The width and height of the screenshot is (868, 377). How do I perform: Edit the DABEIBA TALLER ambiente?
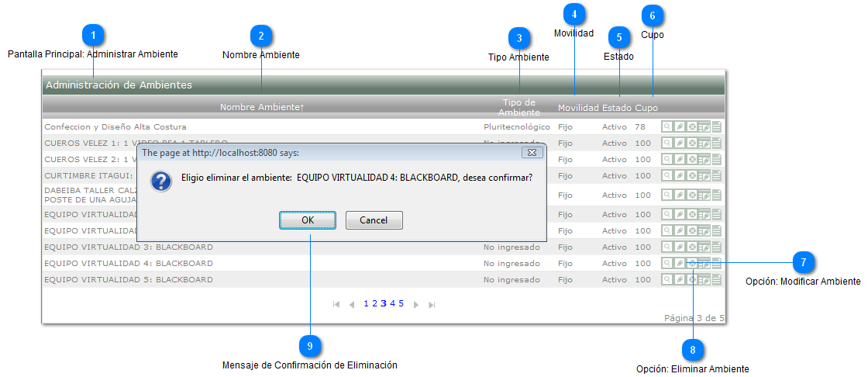click(x=679, y=195)
